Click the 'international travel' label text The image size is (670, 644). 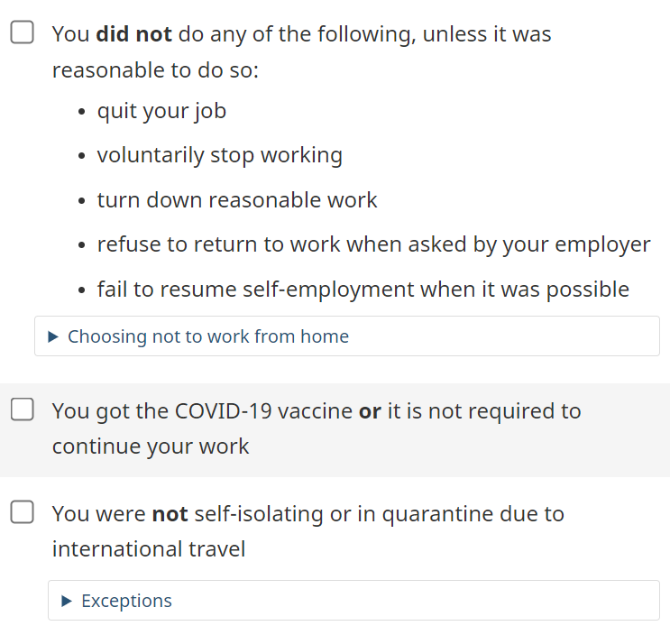coord(149,548)
